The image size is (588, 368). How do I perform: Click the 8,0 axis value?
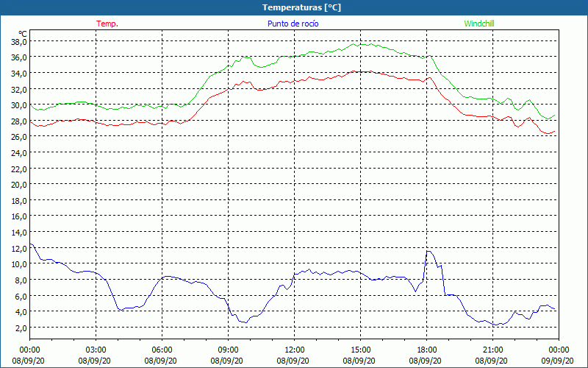[21, 280]
